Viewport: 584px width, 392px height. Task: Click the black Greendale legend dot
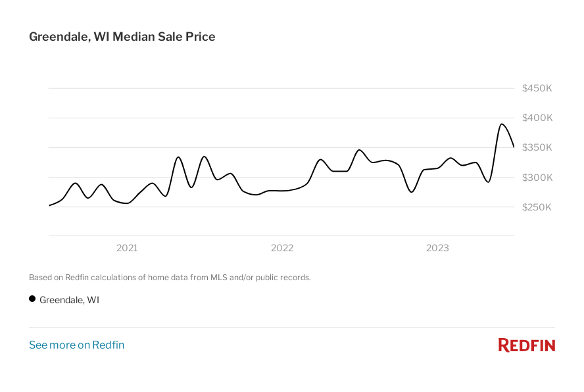pos(32,299)
